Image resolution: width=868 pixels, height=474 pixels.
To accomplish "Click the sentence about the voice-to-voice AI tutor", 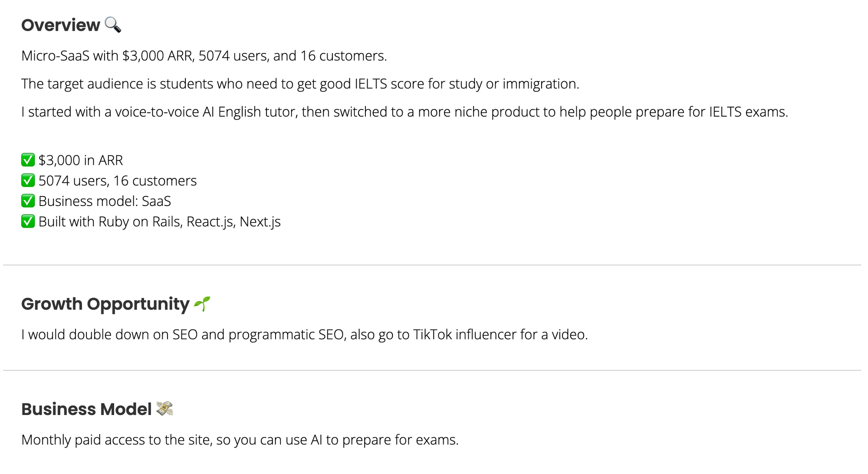I will [x=404, y=112].
